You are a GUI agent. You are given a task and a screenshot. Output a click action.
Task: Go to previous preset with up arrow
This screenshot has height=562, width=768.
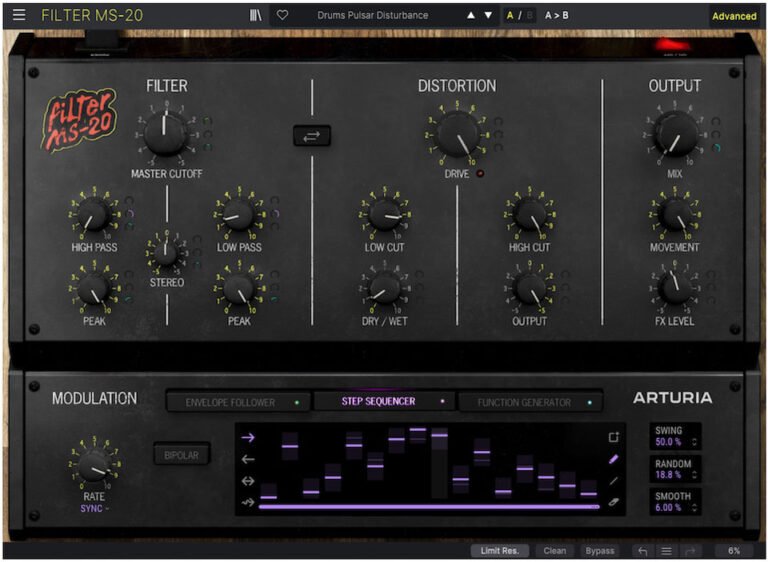[x=471, y=15]
